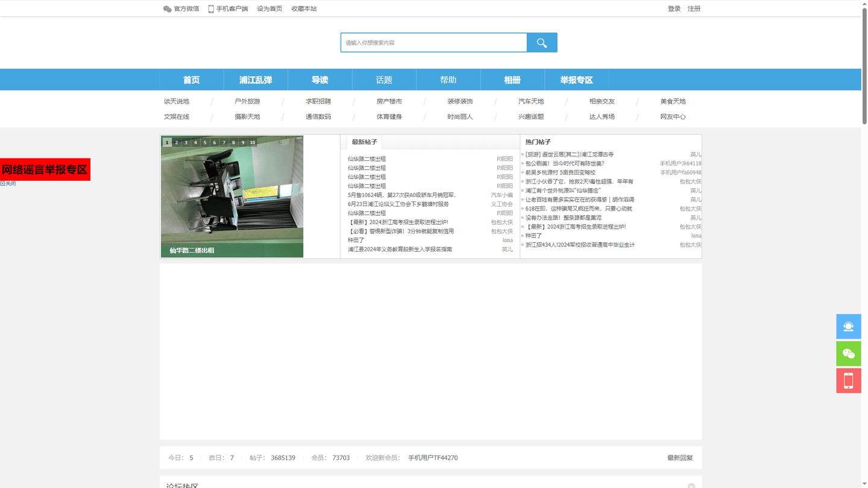The height and width of the screenshot is (488, 868).
Task: Open post 【必看】警惕新型诈骗
Action: 400,231
